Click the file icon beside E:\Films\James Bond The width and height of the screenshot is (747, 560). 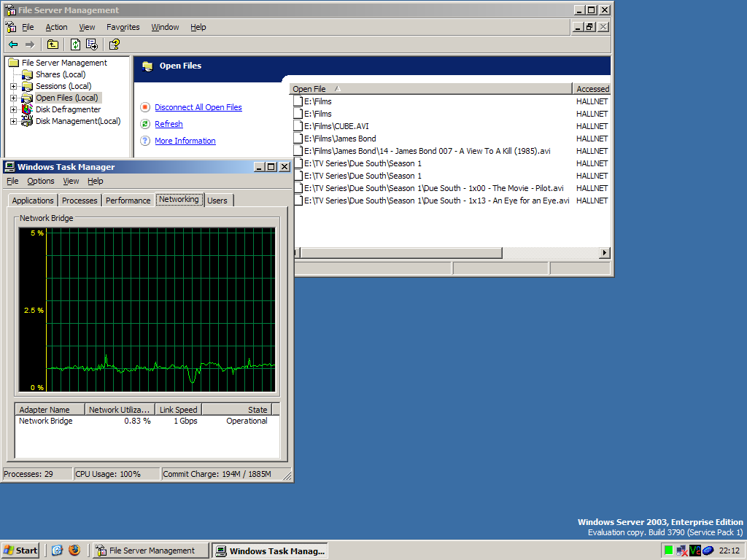pyautogui.click(x=298, y=139)
